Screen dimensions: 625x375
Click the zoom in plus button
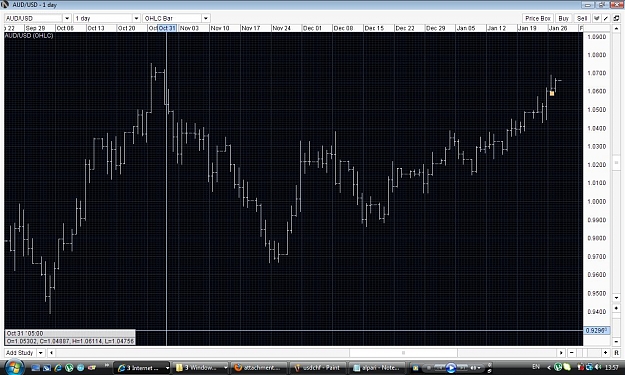click(605, 353)
